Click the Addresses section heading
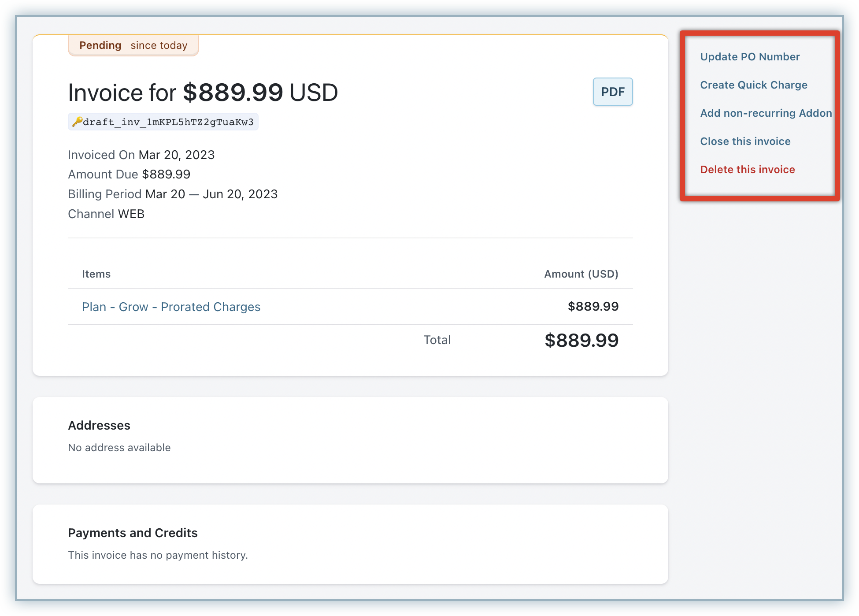The height and width of the screenshot is (616, 859). point(99,425)
